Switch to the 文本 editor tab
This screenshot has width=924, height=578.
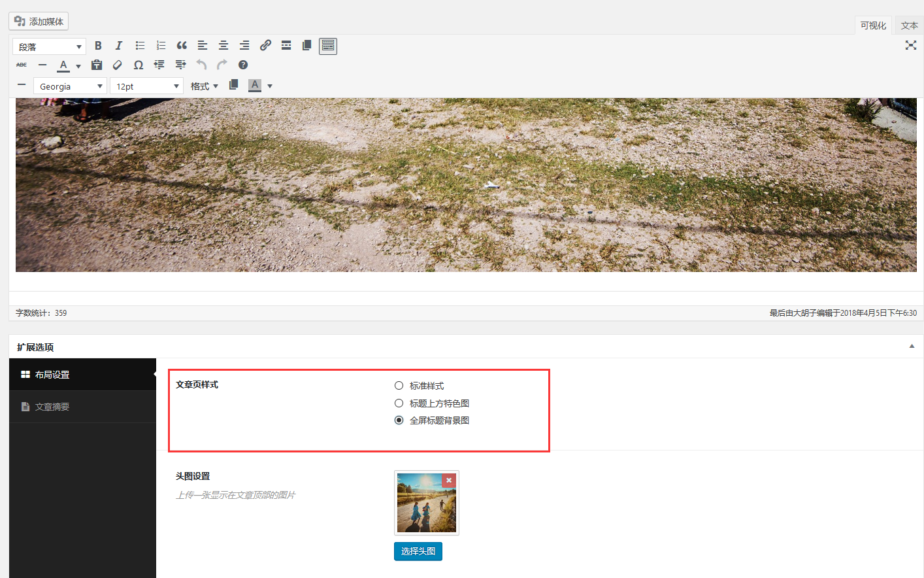click(909, 25)
